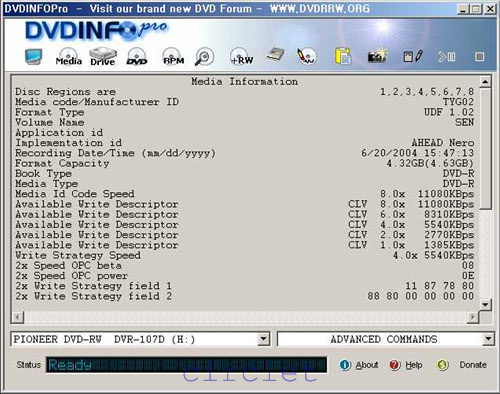The image size is (500, 394).
Task: Click the Donate link
Action: [x=473, y=365]
